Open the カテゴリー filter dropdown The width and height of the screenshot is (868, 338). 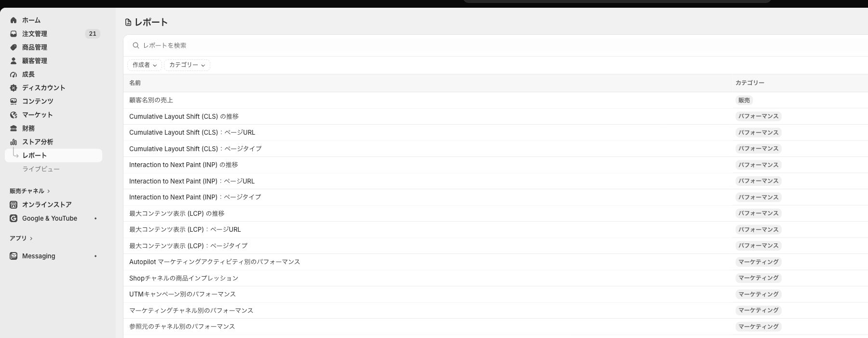point(187,65)
